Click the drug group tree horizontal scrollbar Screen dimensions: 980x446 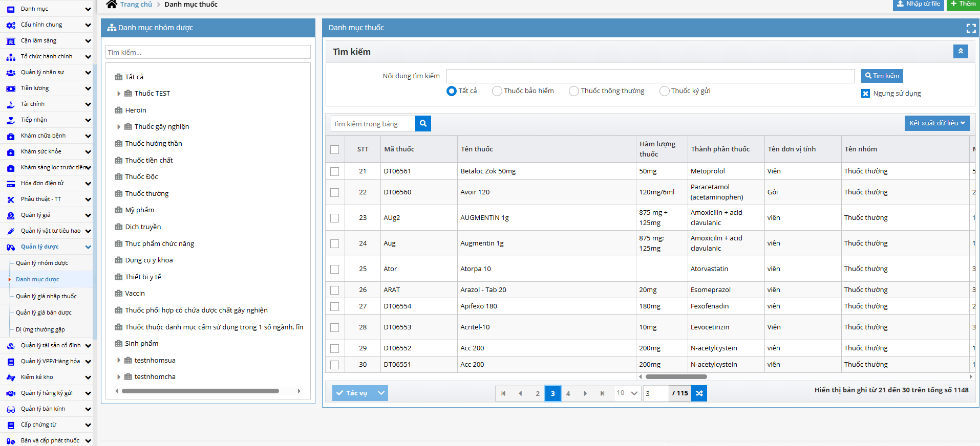click(x=200, y=391)
